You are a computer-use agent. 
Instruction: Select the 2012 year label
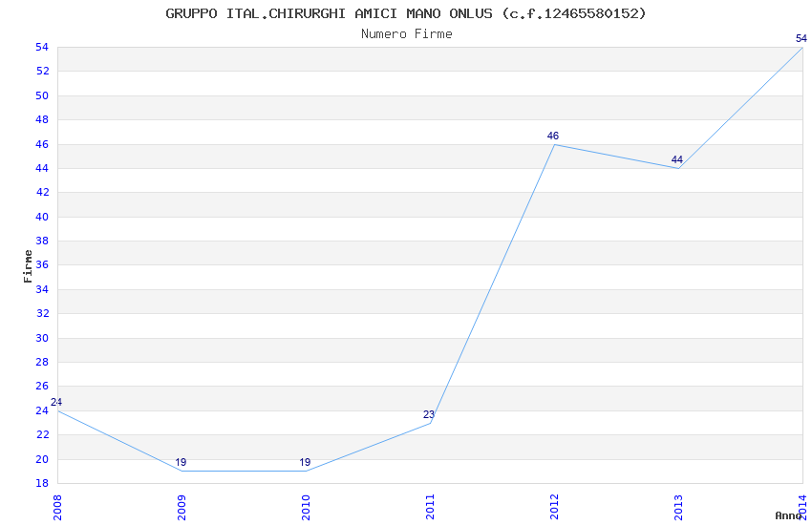[554, 508]
